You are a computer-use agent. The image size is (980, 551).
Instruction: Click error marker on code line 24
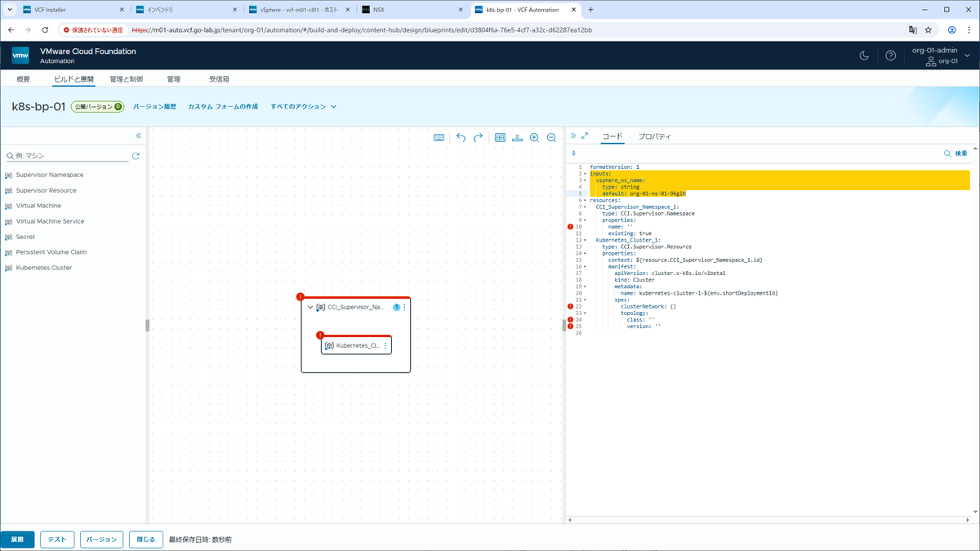click(x=570, y=319)
